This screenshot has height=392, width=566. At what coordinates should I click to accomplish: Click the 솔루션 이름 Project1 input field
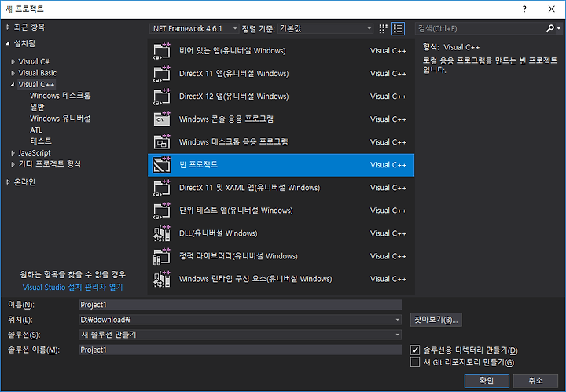(240, 350)
